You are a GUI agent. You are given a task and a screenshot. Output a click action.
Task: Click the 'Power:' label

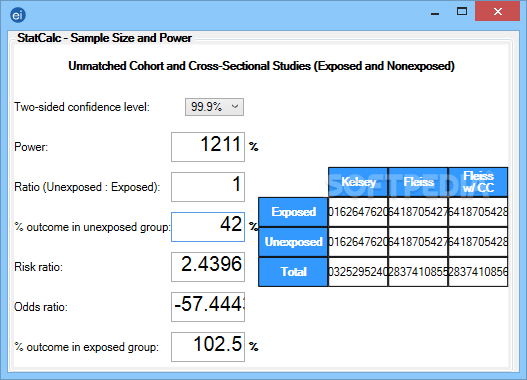point(31,147)
